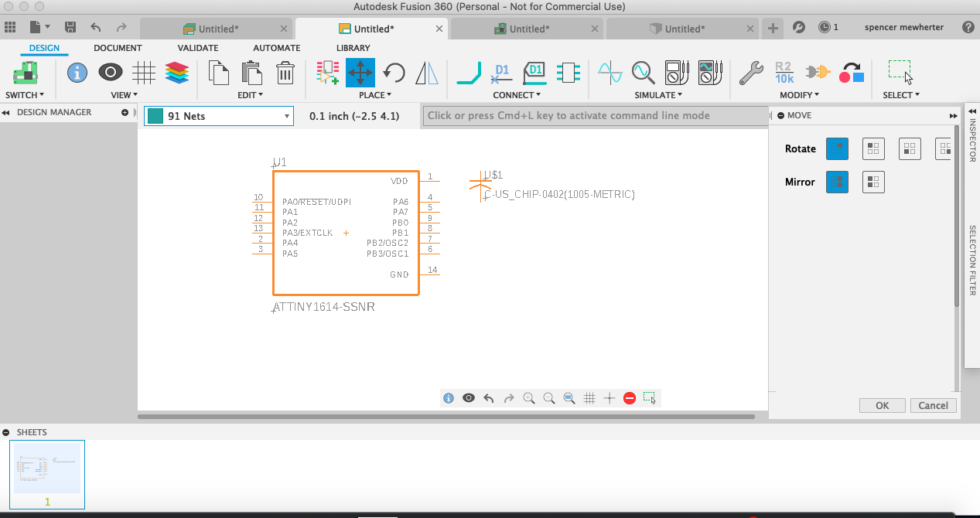Click the magnifier waveform probe icon
980x518 pixels.
644,73
